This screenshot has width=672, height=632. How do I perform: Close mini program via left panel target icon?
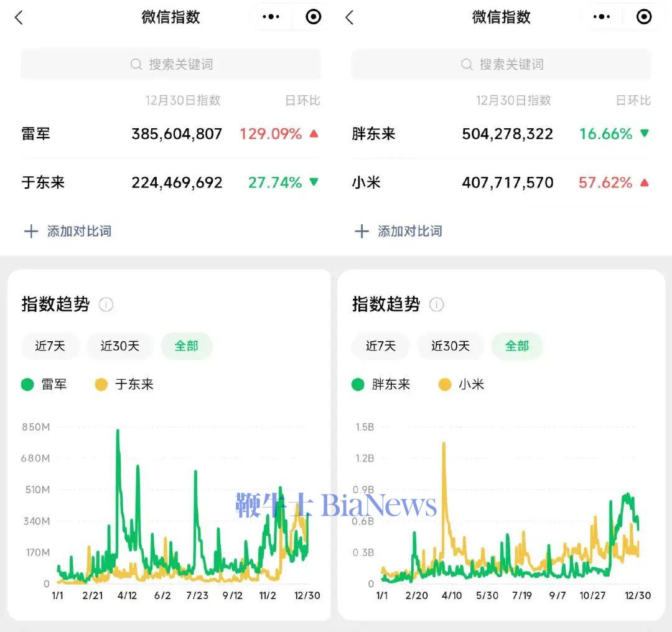click(313, 17)
